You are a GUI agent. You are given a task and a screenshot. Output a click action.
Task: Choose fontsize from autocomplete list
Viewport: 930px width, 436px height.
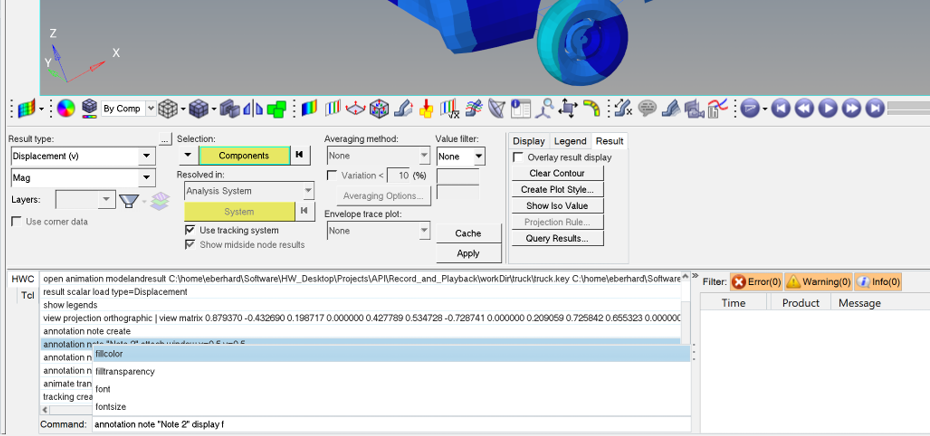(391, 407)
